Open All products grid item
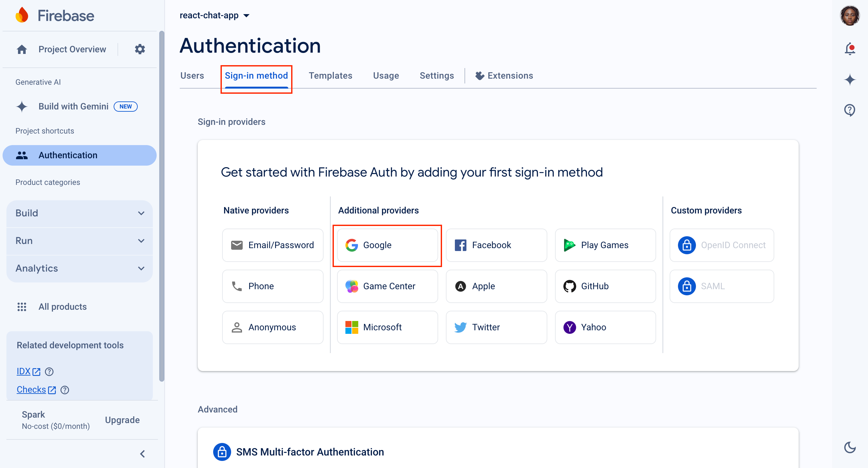868x468 pixels. click(62, 307)
